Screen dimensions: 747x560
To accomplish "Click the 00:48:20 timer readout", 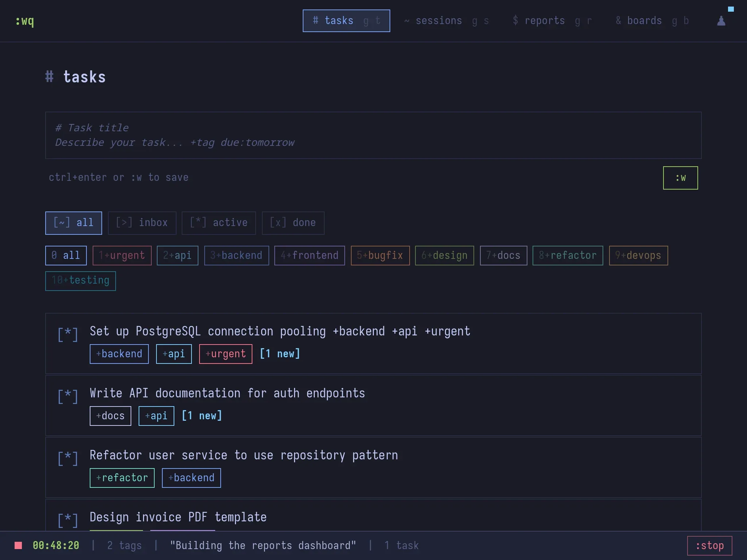I will (x=56, y=545).
